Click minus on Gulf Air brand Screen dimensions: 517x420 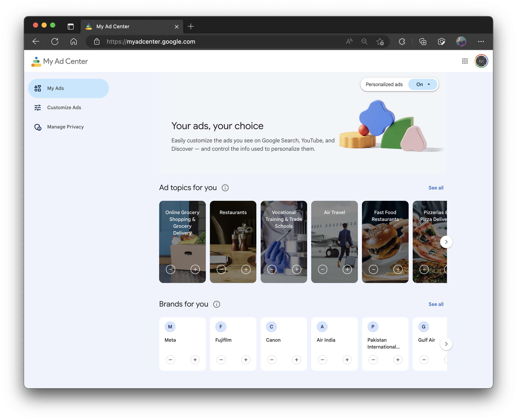coord(424,360)
